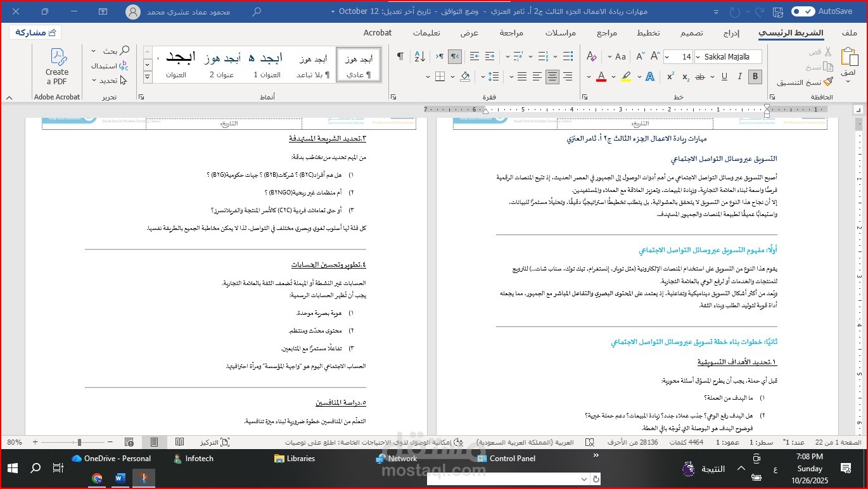Apply superscript formatting

(670, 77)
